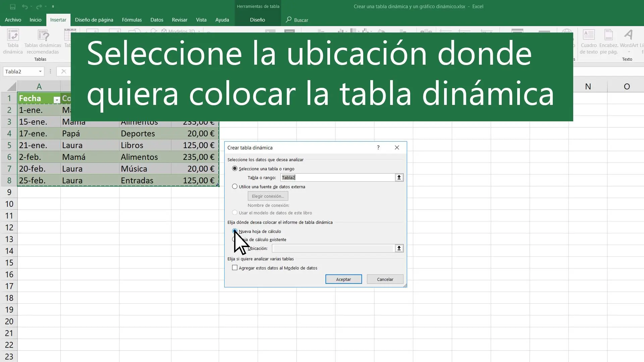Click Cancelar to dismiss dialog
Screen dimensions: 644x362
point(385,279)
